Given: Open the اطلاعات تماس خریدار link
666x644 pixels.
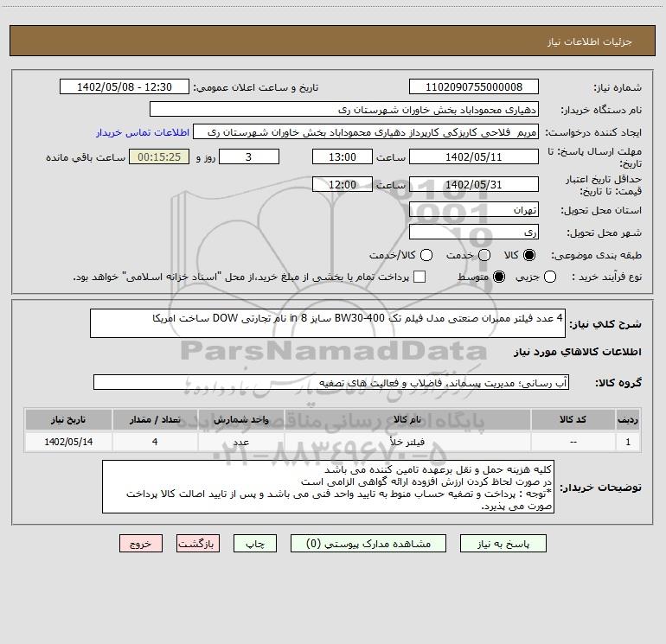Looking at the screenshot, I should pos(143,132).
